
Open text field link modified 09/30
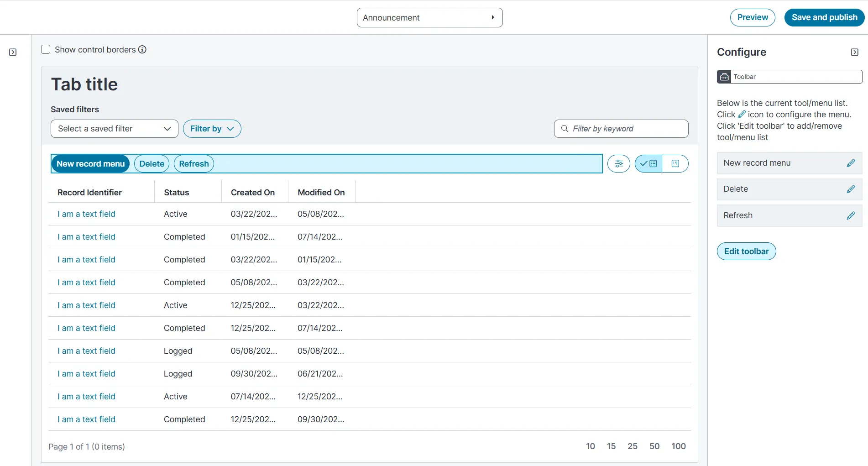click(86, 419)
